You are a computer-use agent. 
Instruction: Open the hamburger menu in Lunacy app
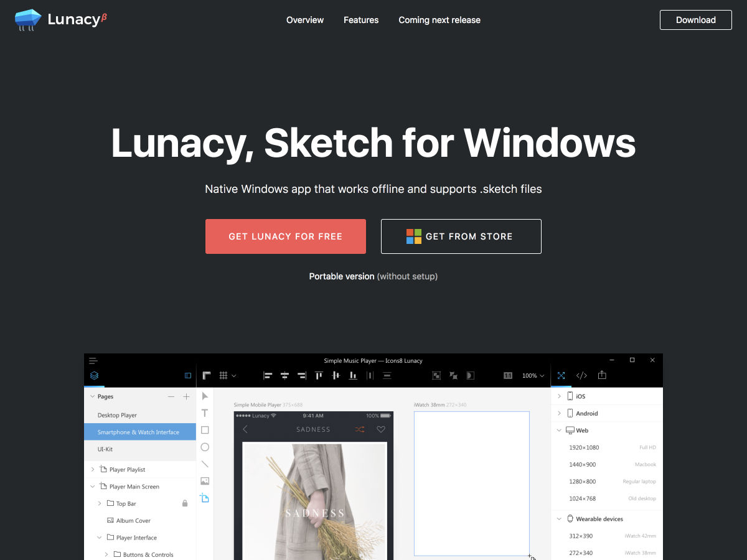[x=93, y=360]
